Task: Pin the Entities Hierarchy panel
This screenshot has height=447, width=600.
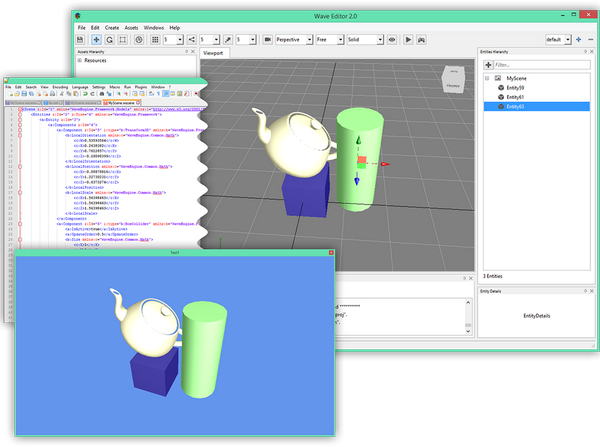Action: click(x=585, y=51)
